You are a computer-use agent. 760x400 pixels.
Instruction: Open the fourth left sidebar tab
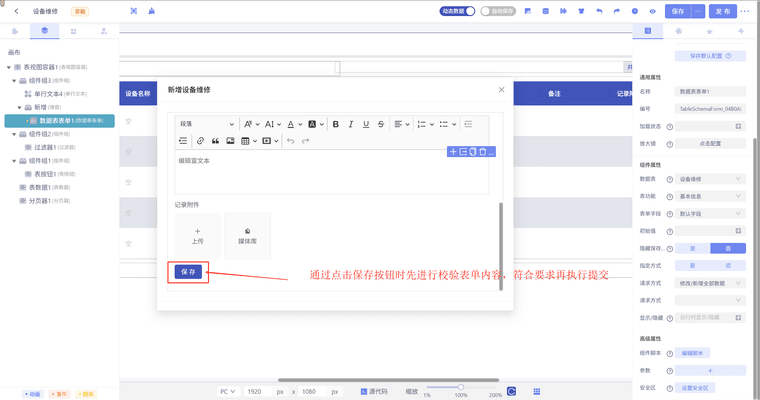[104, 31]
